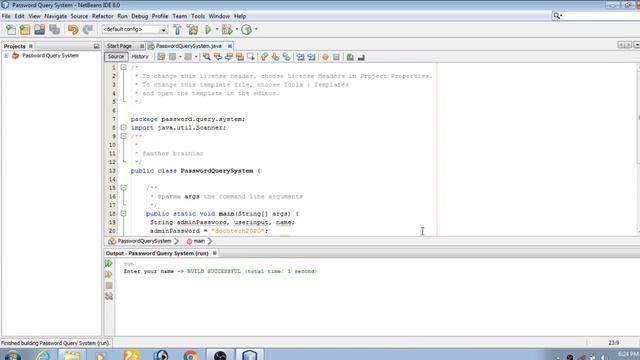The height and width of the screenshot is (360, 640).
Task: Open the Chrome icon in taskbar
Action: [x=191, y=355]
